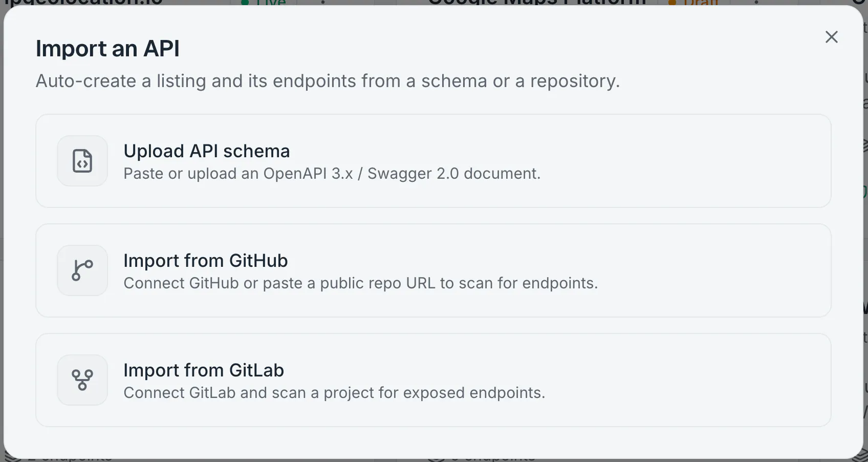Choose the Import from GitHub title
868x462 pixels.
tap(206, 261)
